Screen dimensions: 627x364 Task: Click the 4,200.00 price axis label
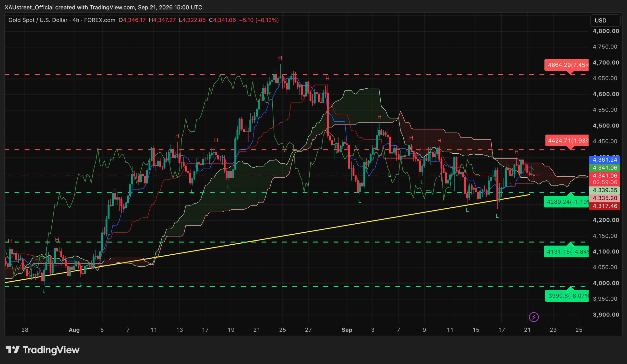[x=606, y=220]
